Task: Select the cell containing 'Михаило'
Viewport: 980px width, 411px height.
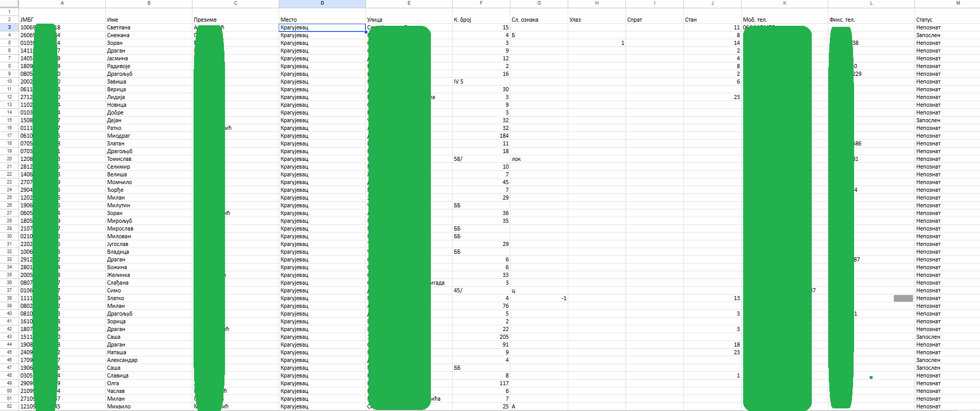Action: pos(149,406)
